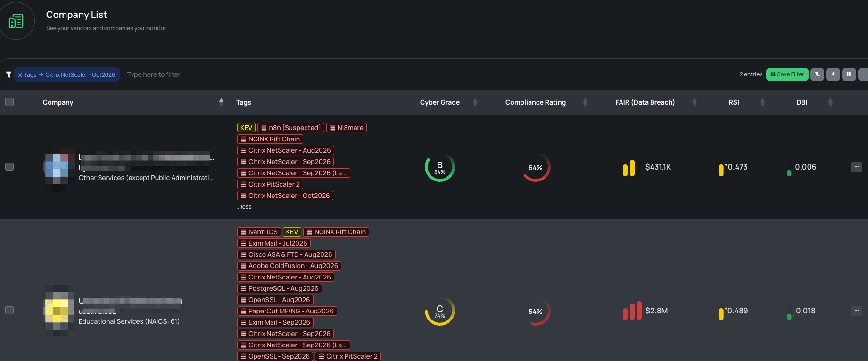This screenshot has height=361, width=868.
Task: Sort by RSI column
Action: coord(762,102)
